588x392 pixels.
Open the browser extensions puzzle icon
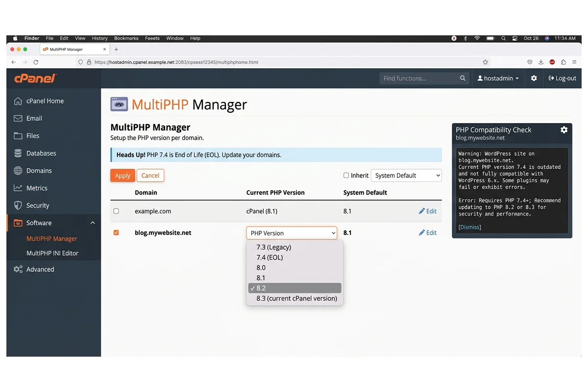coord(563,62)
